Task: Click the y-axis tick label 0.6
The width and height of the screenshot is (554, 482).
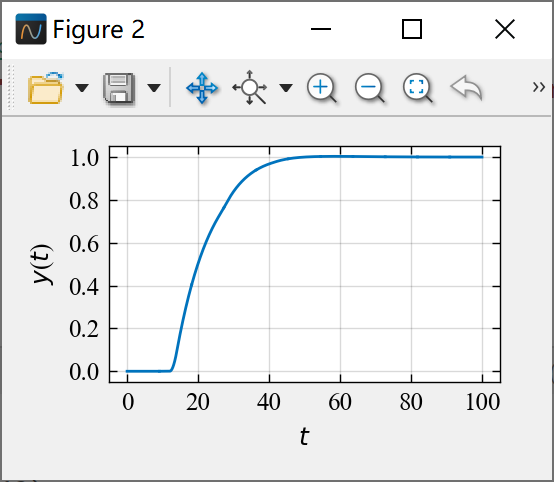Action: coord(84,244)
